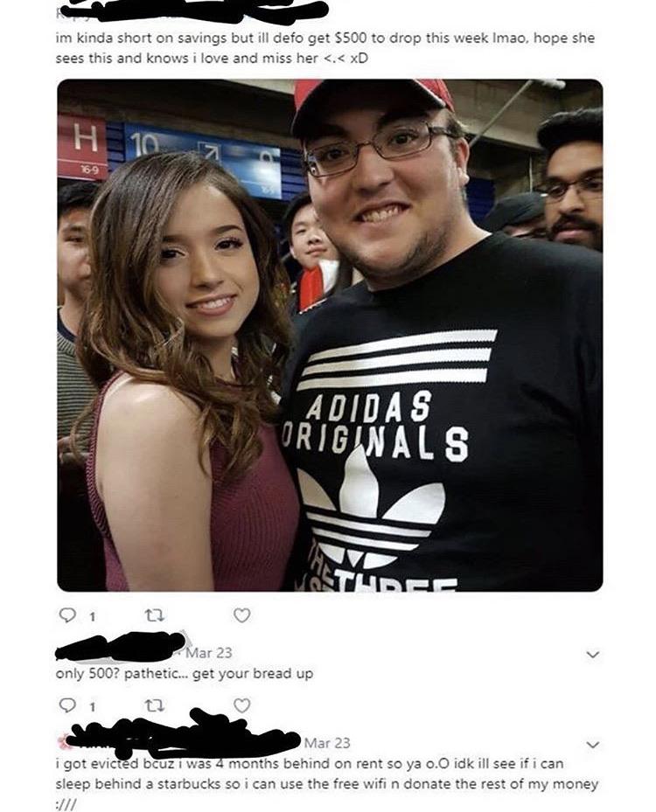Reply to the "only 500? pathetic" tweet

(x=67, y=705)
